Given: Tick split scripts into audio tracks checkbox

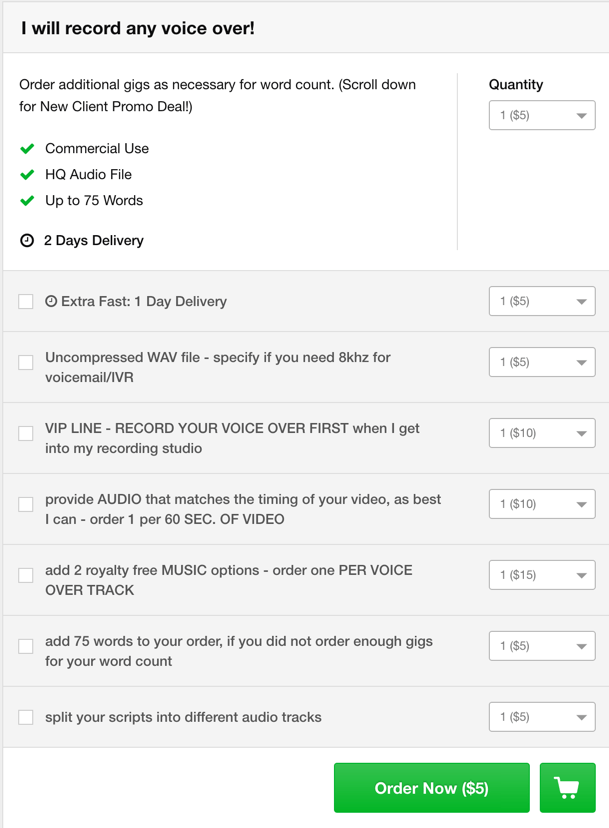Looking at the screenshot, I should pyautogui.click(x=26, y=717).
